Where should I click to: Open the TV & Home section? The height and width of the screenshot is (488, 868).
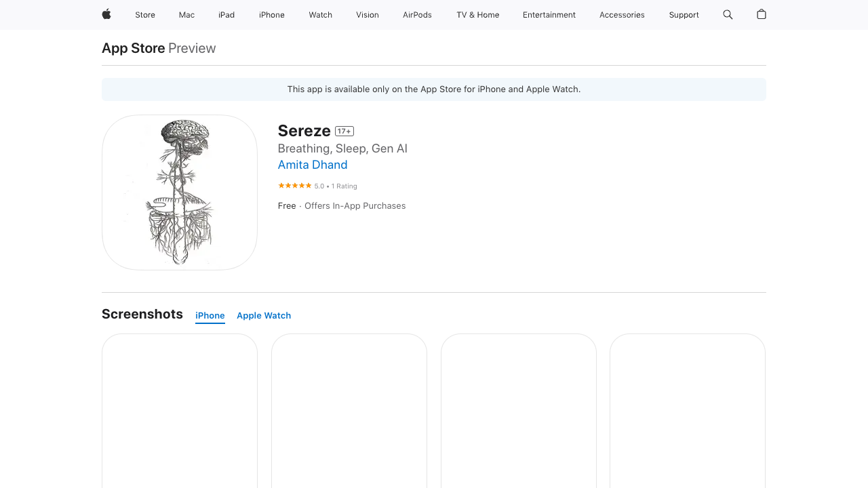point(477,14)
